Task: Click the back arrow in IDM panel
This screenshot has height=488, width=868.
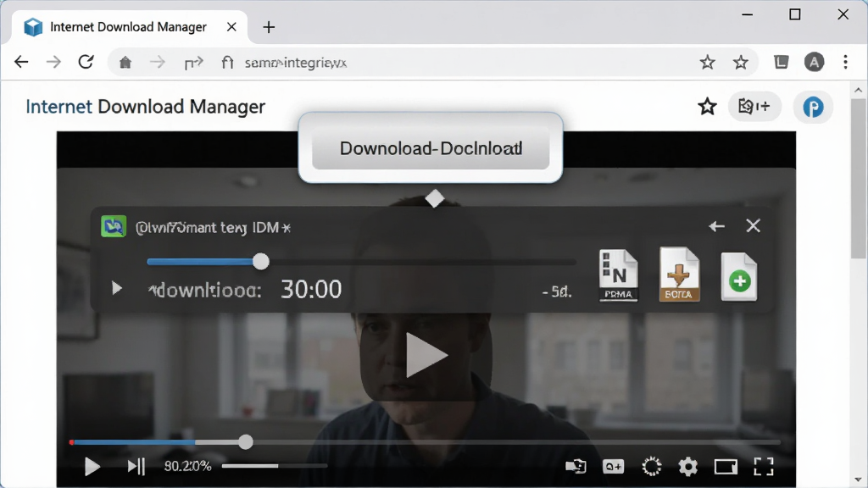Action: tap(716, 225)
